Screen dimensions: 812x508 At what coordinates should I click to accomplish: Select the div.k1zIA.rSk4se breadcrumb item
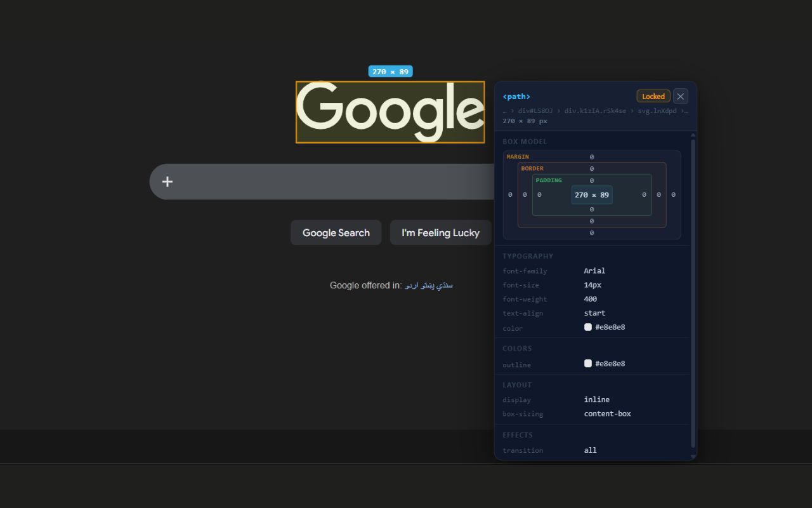(595, 110)
